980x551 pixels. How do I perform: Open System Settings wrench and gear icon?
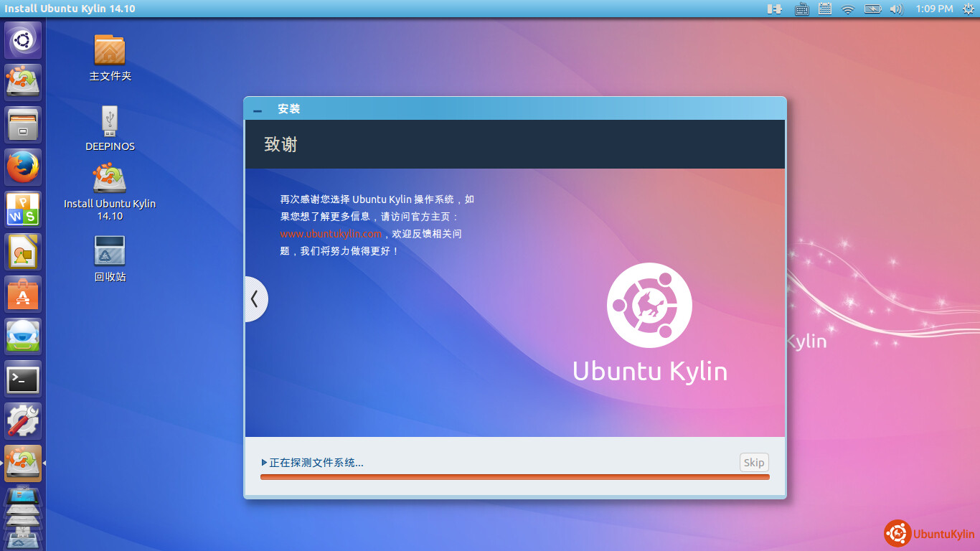23,421
